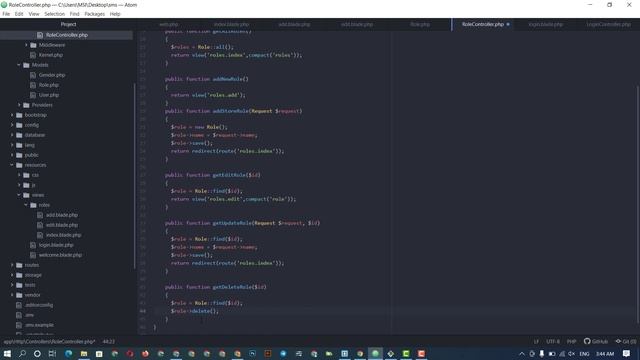This screenshot has height=360, width=640.
Task: Open User.php in Models
Action: [49, 95]
